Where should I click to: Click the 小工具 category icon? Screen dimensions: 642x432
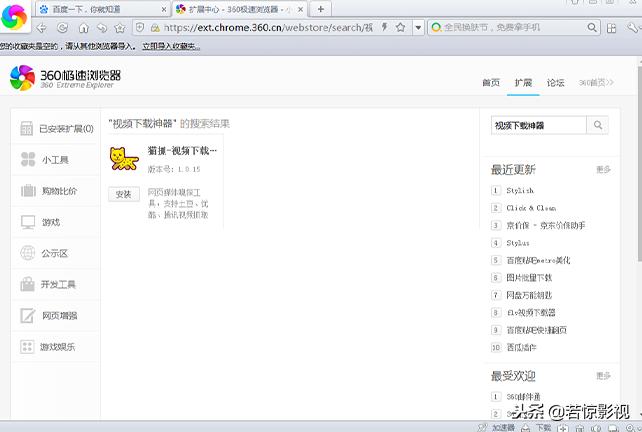click(28, 159)
